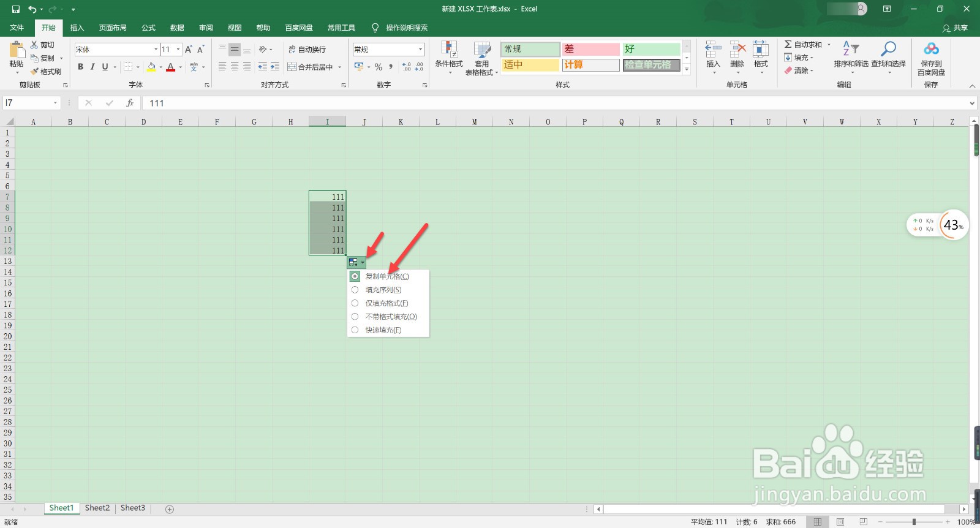The image size is (980, 528).
Task: Open the Insert ribbon tab
Action: tap(77, 28)
